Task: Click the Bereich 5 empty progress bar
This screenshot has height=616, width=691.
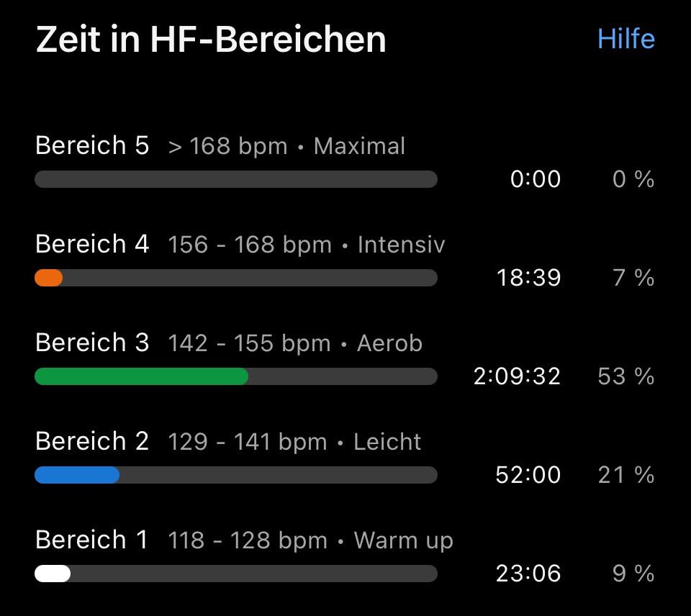Action: pos(236,179)
